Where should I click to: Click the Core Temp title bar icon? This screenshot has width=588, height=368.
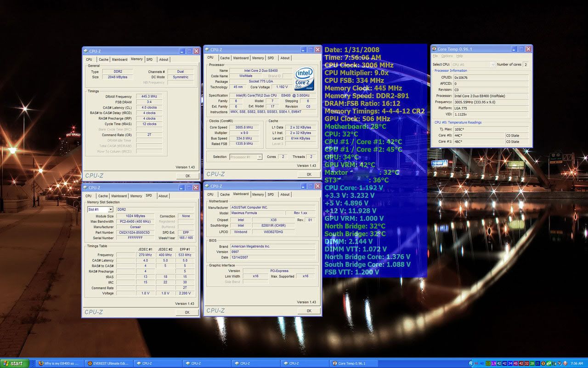click(434, 49)
